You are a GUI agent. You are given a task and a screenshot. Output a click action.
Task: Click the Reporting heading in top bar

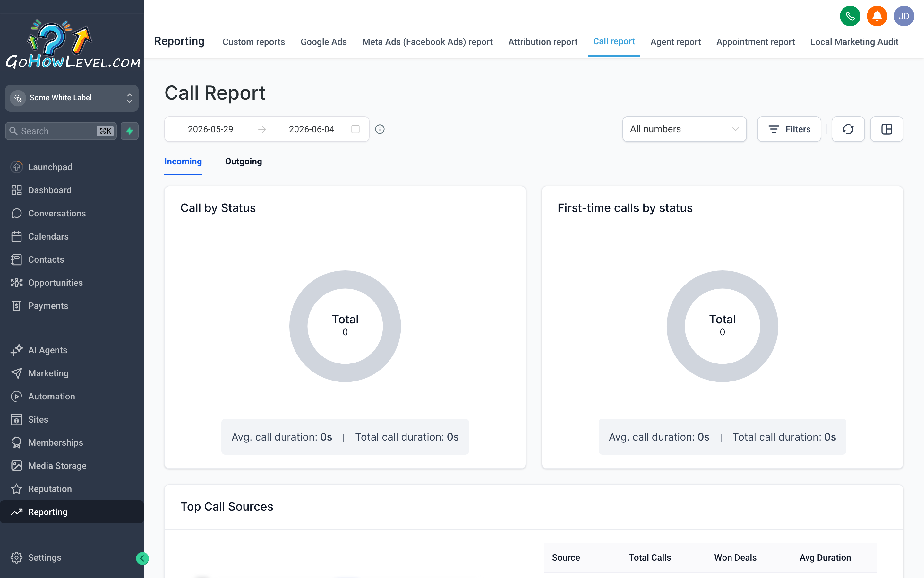click(x=179, y=41)
